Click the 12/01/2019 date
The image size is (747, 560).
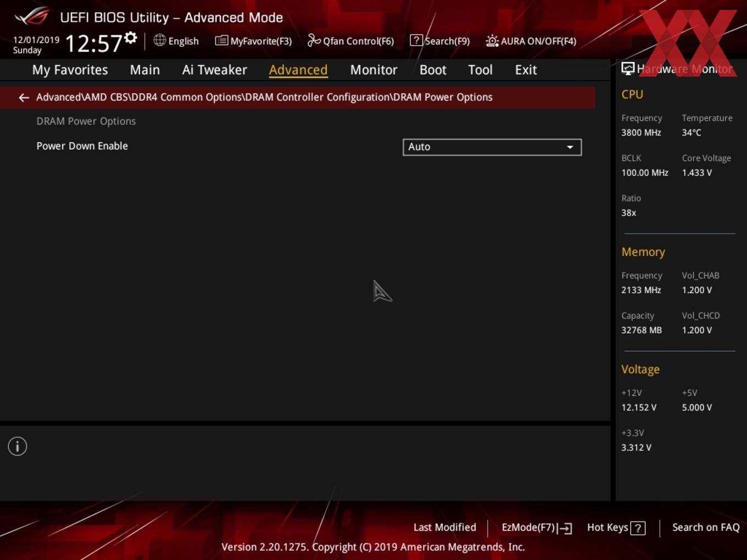pos(36,40)
